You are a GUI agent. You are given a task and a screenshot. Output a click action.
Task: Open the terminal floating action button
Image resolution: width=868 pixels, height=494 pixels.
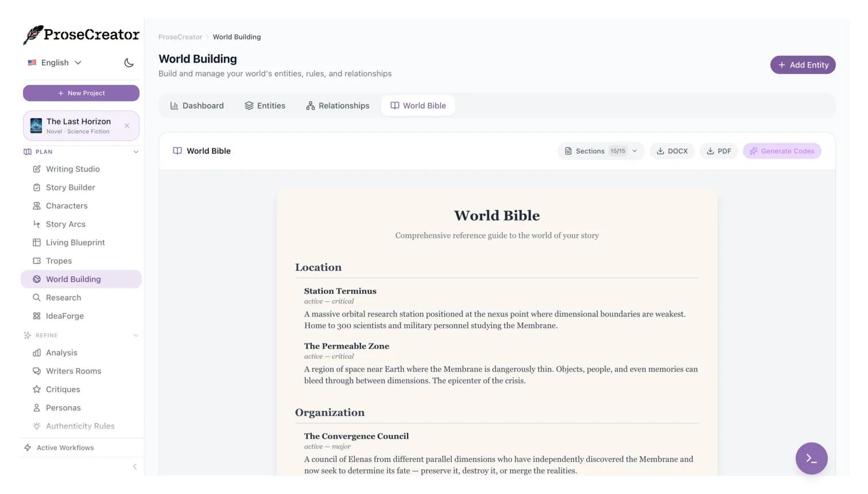point(811,458)
